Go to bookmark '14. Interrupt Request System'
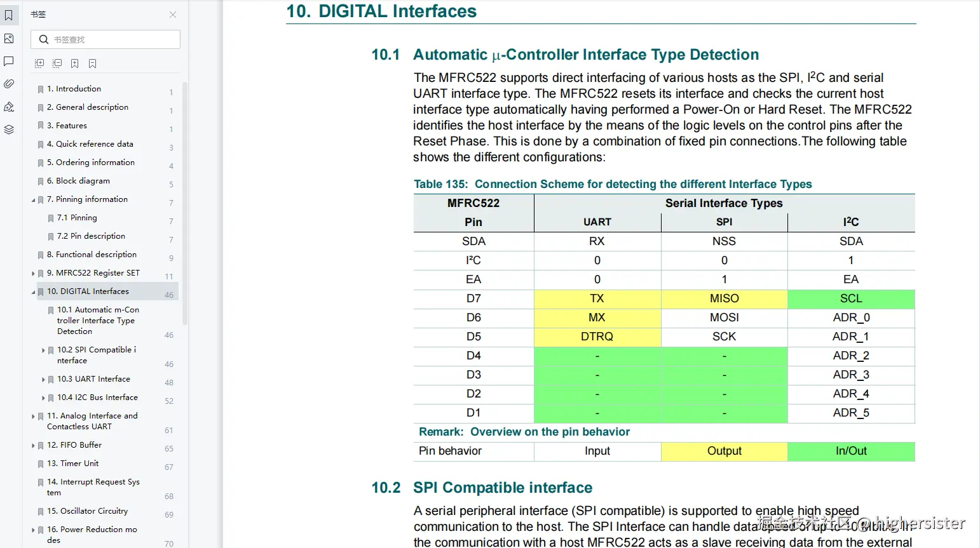The width and height of the screenshot is (980, 548). click(93, 487)
